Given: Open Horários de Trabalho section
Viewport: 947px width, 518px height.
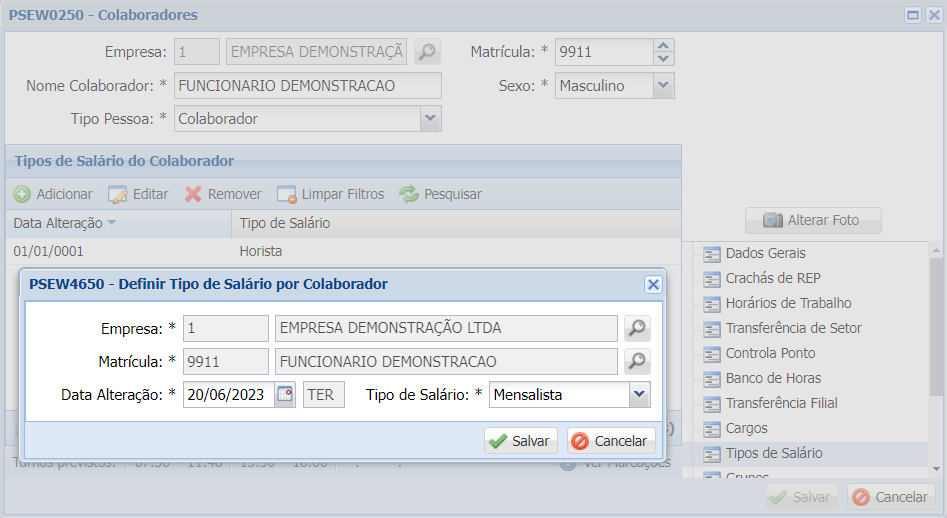Looking at the screenshot, I should pyautogui.click(x=788, y=303).
